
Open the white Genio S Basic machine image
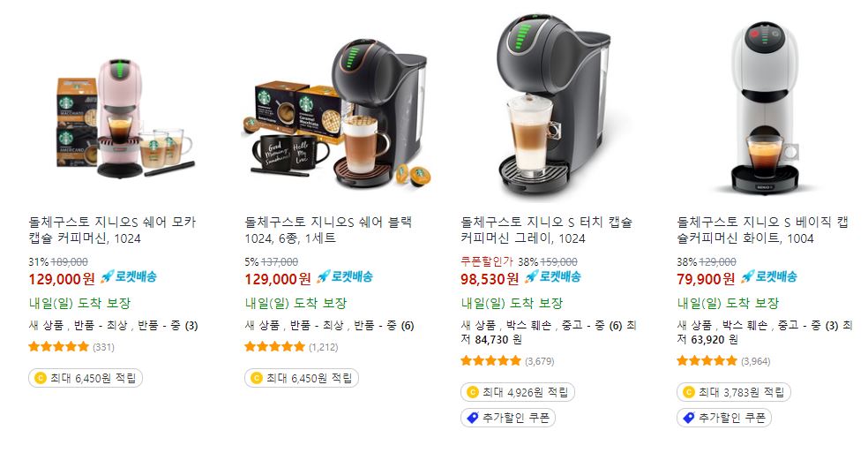(765, 108)
